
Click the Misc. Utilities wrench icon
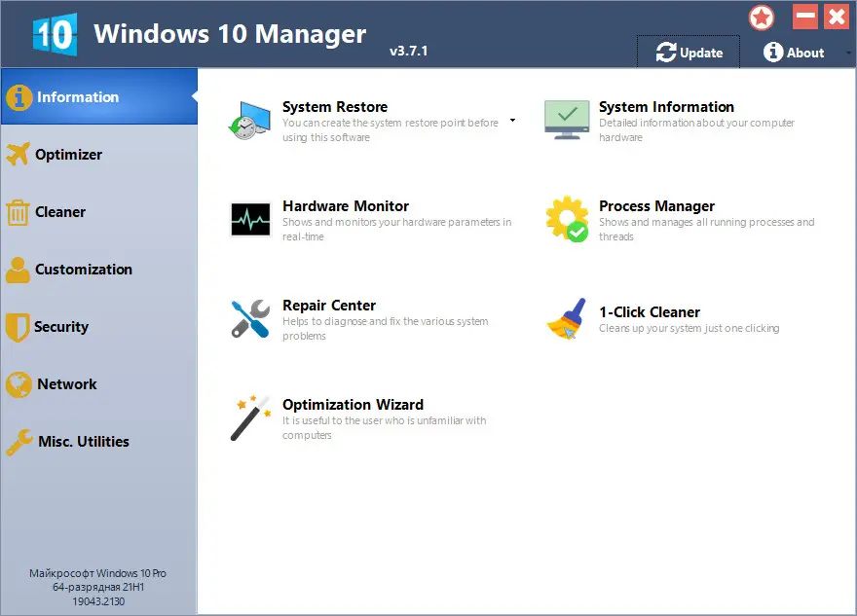click(19, 442)
